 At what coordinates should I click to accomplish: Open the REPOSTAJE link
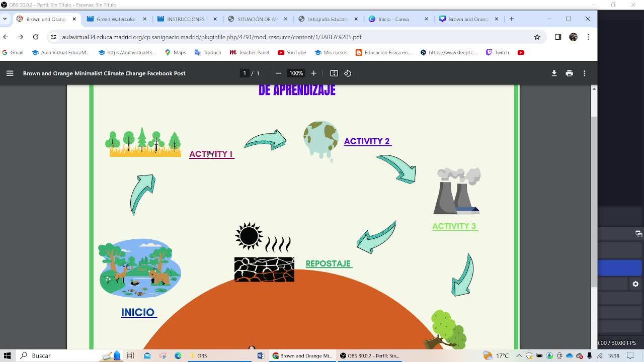coord(329,263)
